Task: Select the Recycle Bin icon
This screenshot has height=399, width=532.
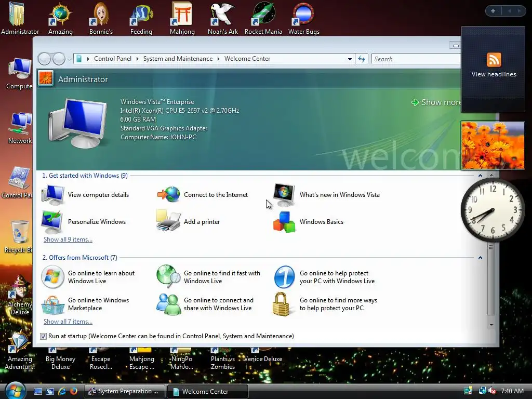Action: (x=19, y=237)
